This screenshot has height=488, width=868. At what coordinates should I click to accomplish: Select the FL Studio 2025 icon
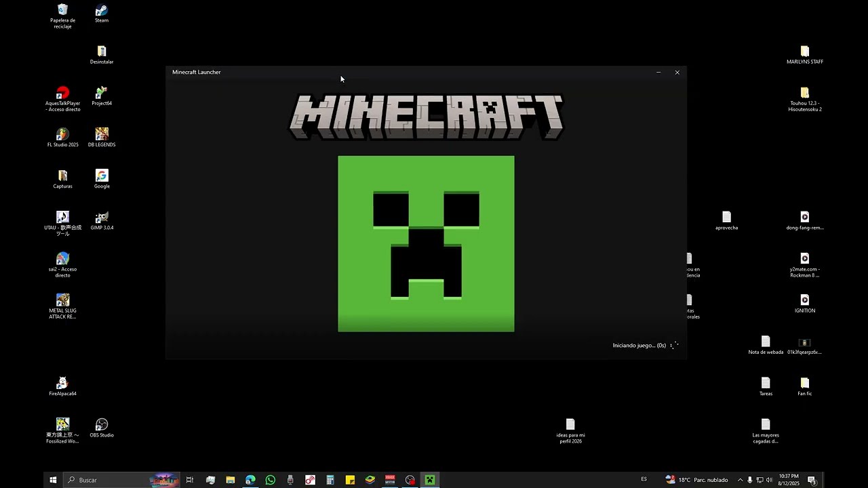(x=62, y=138)
